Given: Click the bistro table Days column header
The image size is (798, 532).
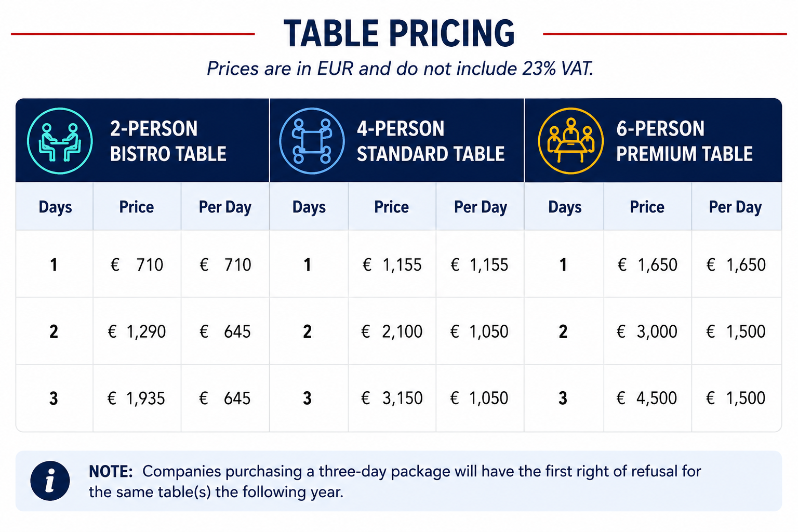Looking at the screenshot, I should pyautogui.click(x=55, y=207).
